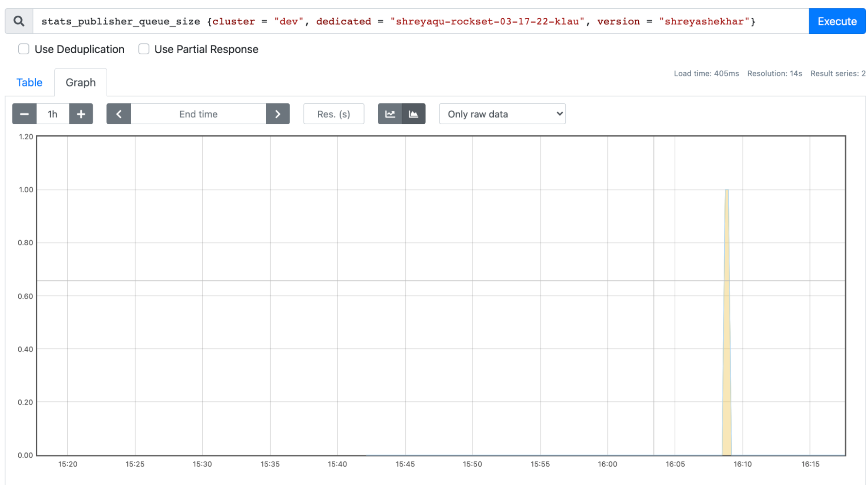Click the 16:00 time axis label

point(607,464)
